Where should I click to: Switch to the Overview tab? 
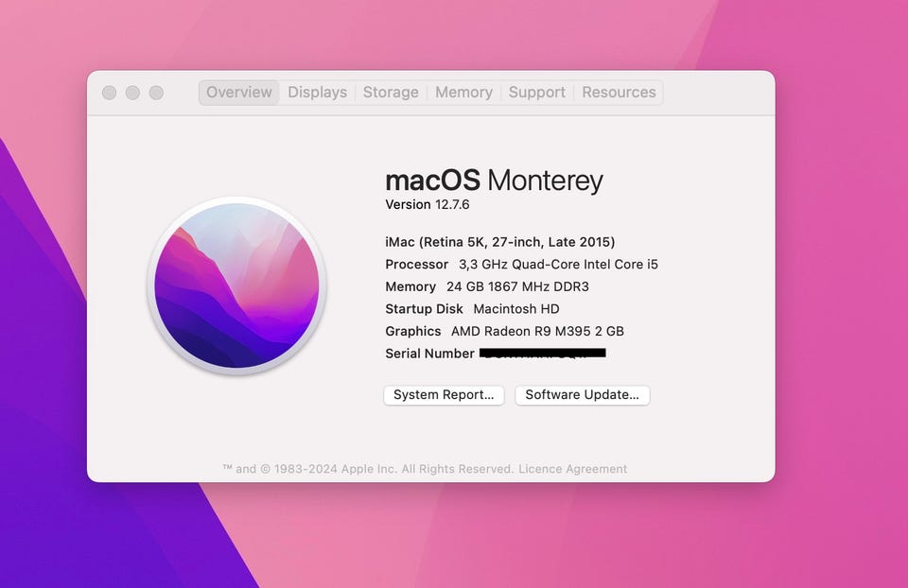coord(238,93)
